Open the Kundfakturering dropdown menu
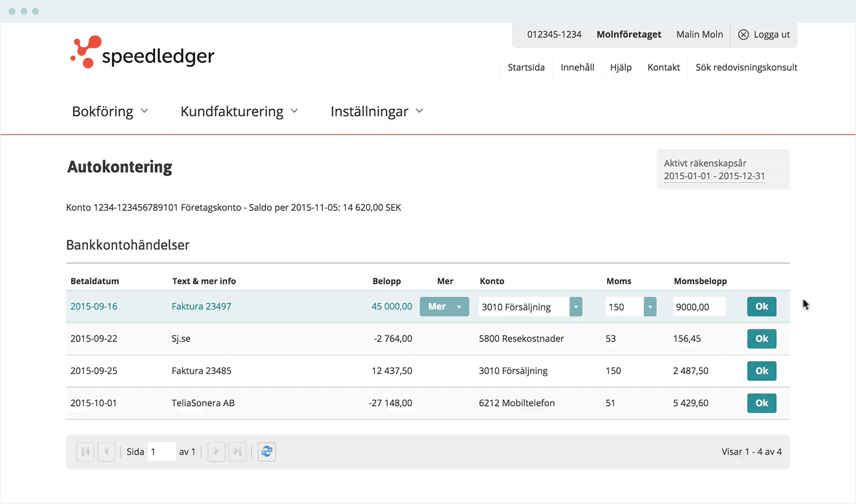This screenshot has height=504, width=856. [x=239, y=111]
